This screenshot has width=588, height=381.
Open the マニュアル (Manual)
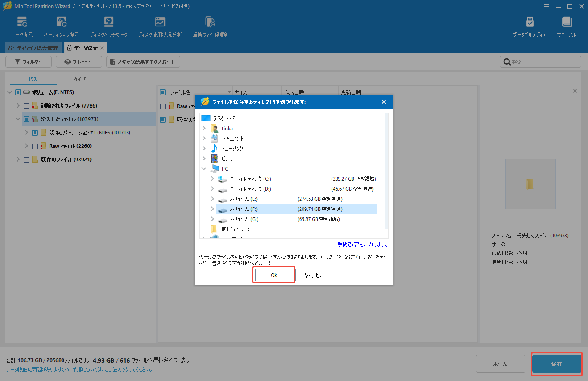click(566, 25)
